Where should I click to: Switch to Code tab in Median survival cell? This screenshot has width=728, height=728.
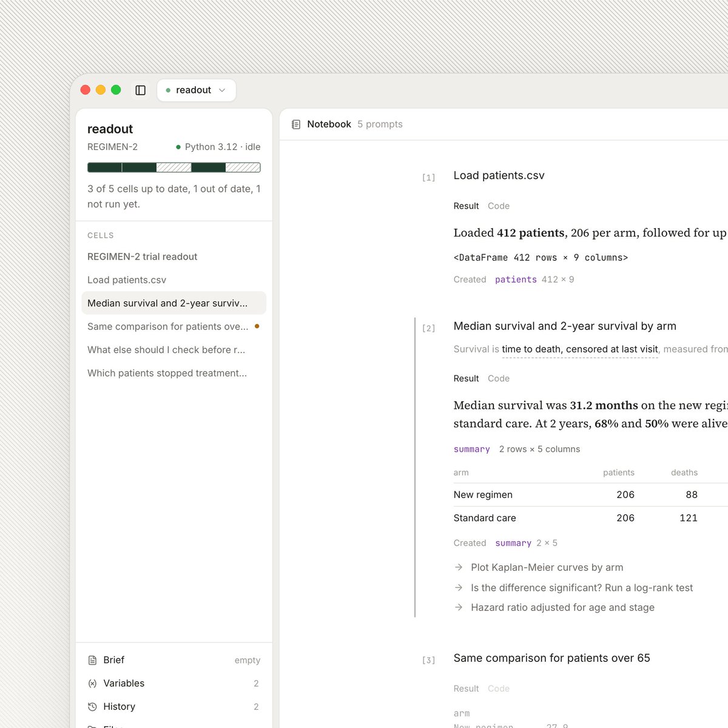pyautogui.click(x=499, y=379)
